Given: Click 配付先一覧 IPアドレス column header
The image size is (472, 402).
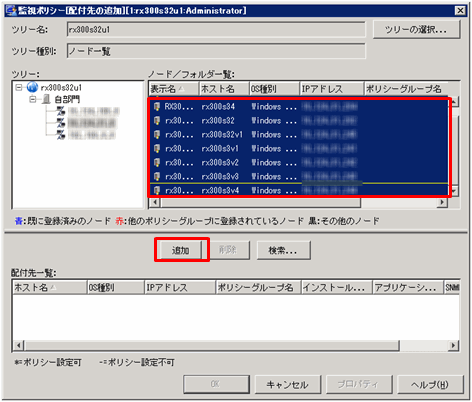Looking at the screenshot, I should [180, 287].
